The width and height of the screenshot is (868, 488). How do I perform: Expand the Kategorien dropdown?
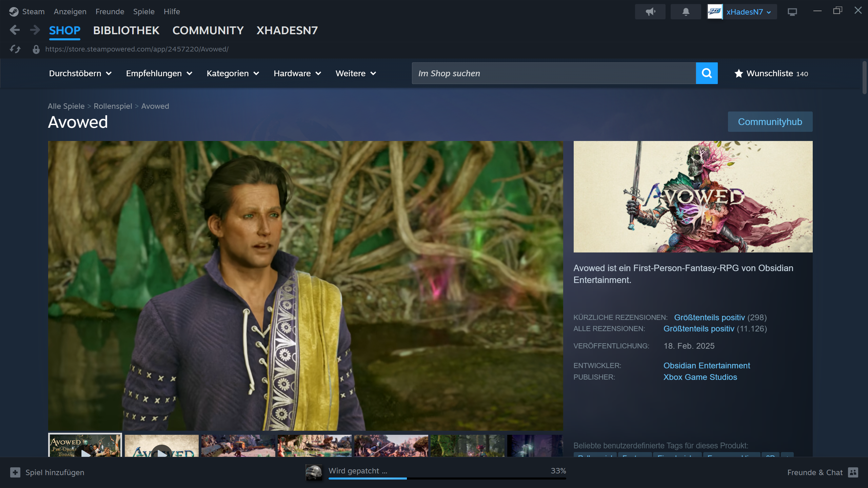coord(233,74)
